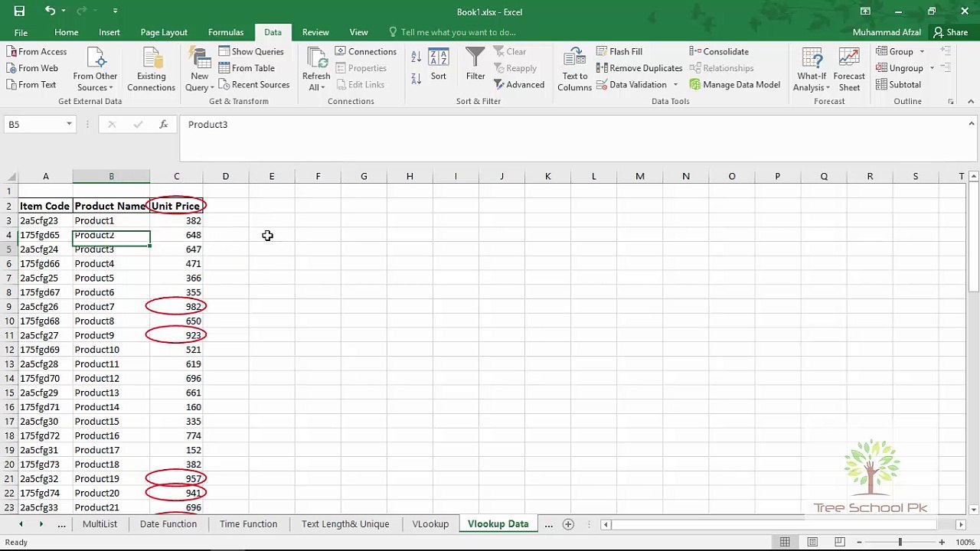Undo the last action
This screenshot has width=980, height=551.
50,11
